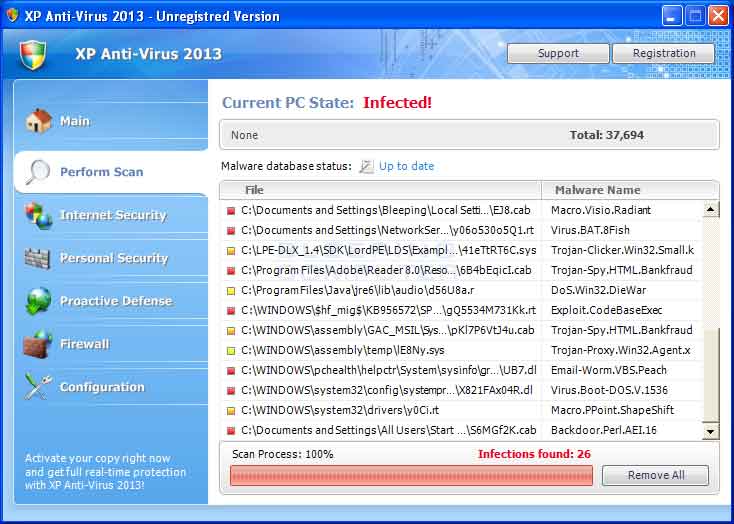This screenshot has width=734, height=524.
Task: Click the Activate your copy message
Action: (105, 472)
